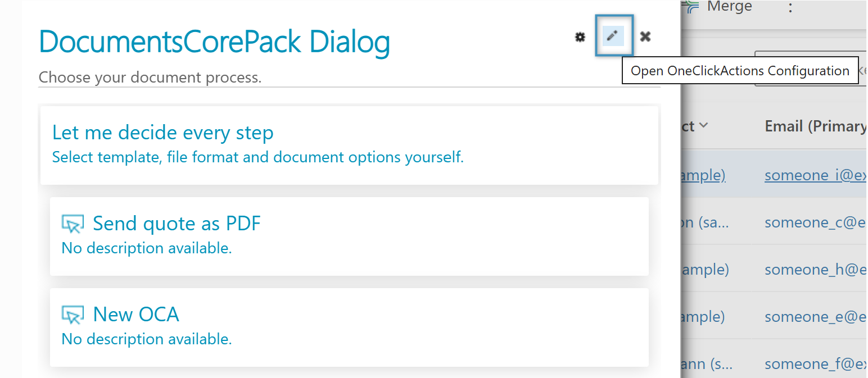Click the Email (Primary) column header
The image size is (868, 378).
(815, 126)
